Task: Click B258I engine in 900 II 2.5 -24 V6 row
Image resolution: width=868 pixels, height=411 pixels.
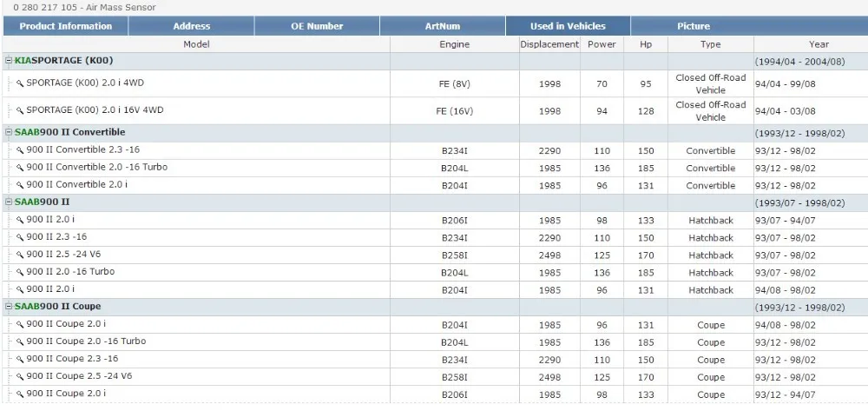Action: click(455, 255)
